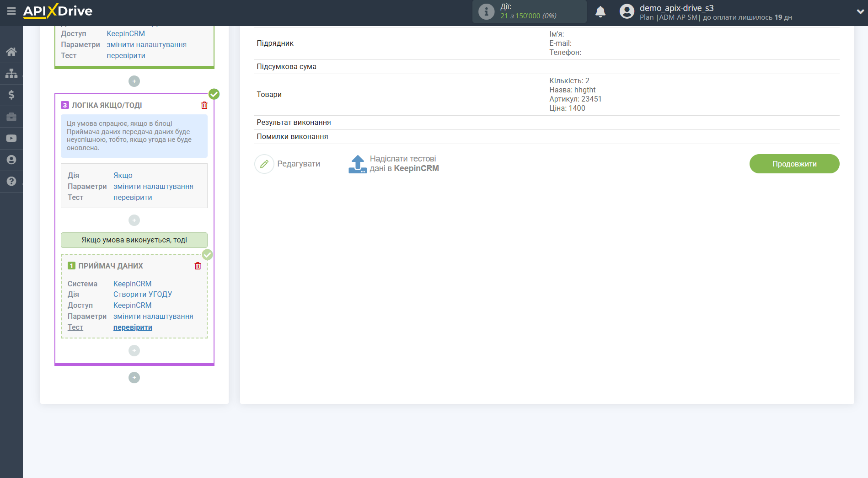Click the Результат виконання row
This screenshot has width=868, height=478.
click(x=547, y=123)
